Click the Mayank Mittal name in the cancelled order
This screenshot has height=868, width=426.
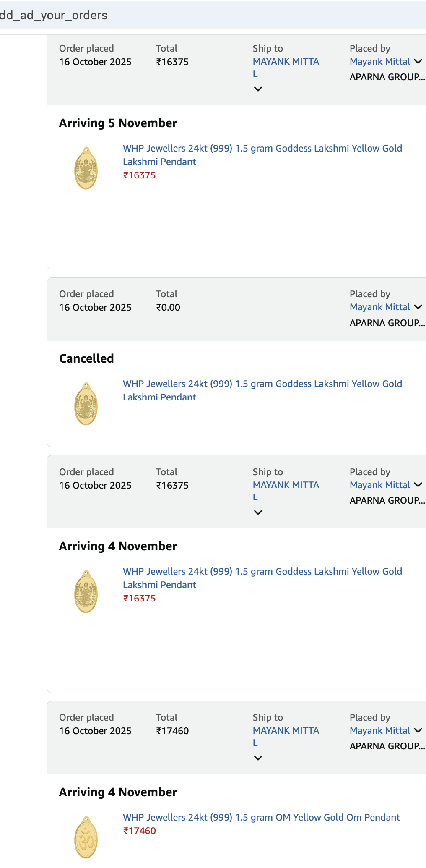(x=380, y=307)
